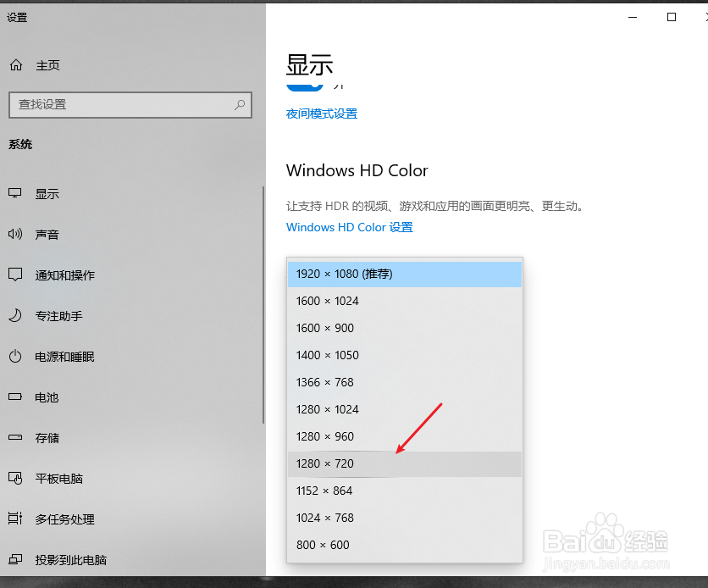Screen dimensions: 708x588
Task: Click the Notifications speech bubble icon
Action: pos(15,275)
